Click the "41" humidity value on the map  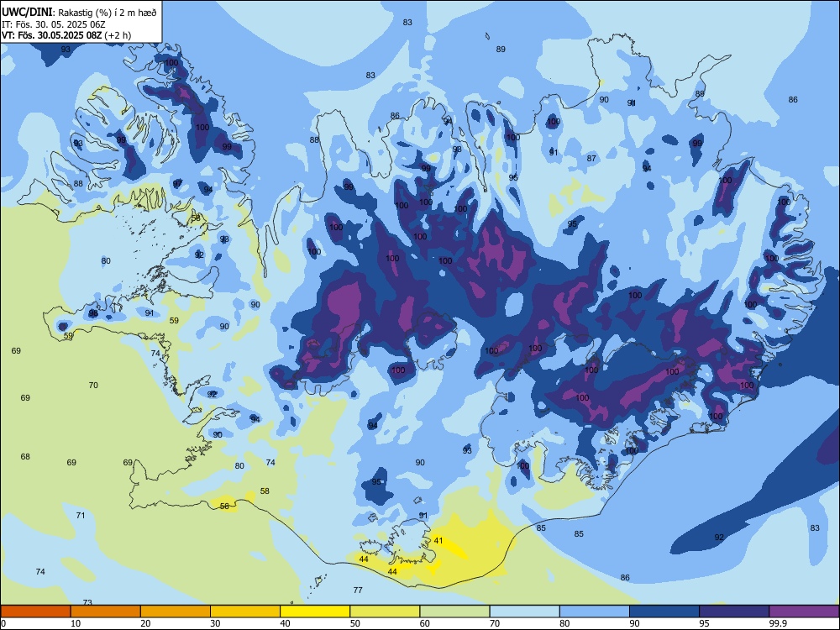point(438,540)
